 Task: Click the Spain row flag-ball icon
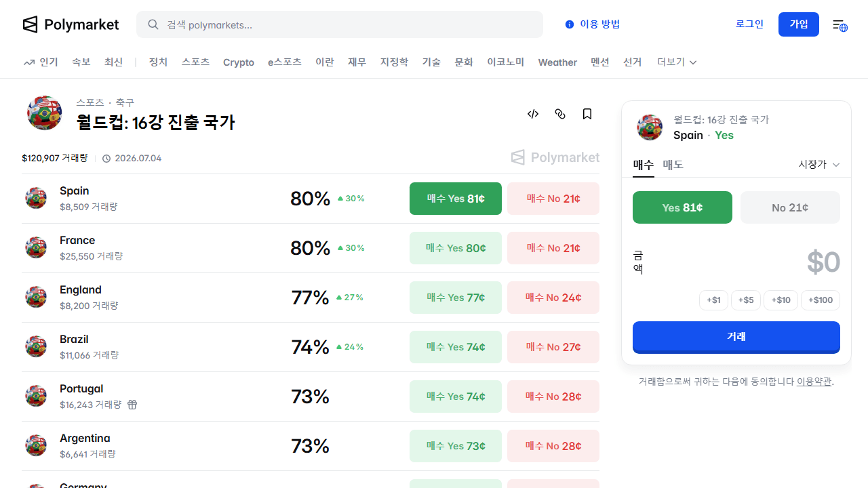[x=36, y=198]
